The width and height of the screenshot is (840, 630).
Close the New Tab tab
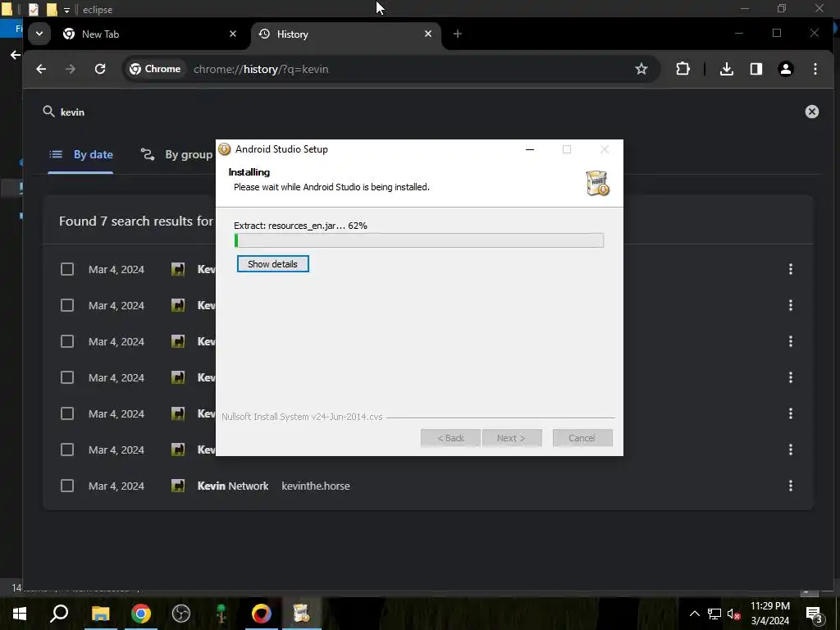click(x=232, y=34)
